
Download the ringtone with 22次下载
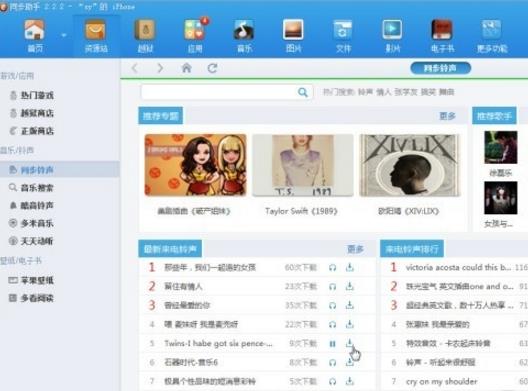point(350,324)
